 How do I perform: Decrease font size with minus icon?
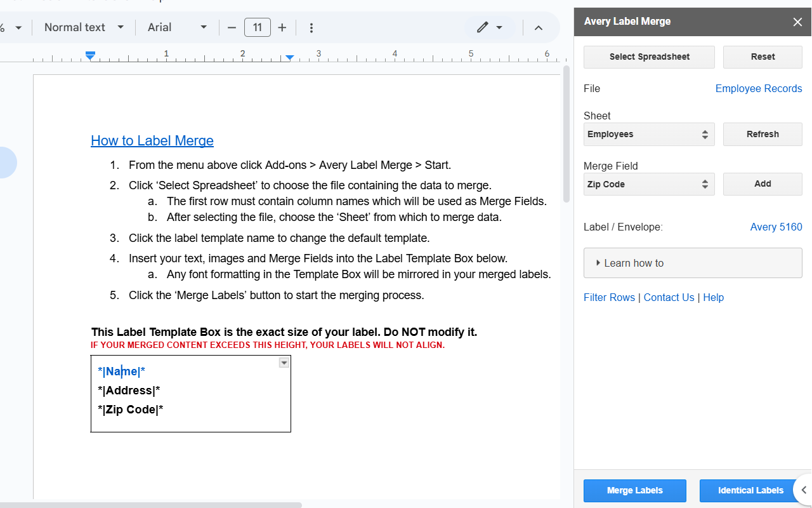click(x=232, y=27)
